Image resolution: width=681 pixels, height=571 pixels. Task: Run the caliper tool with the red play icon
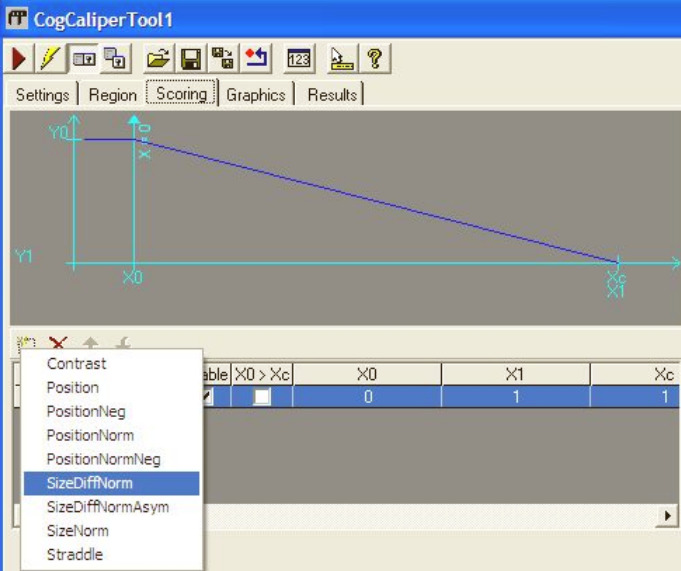click(x=19, y=58)
